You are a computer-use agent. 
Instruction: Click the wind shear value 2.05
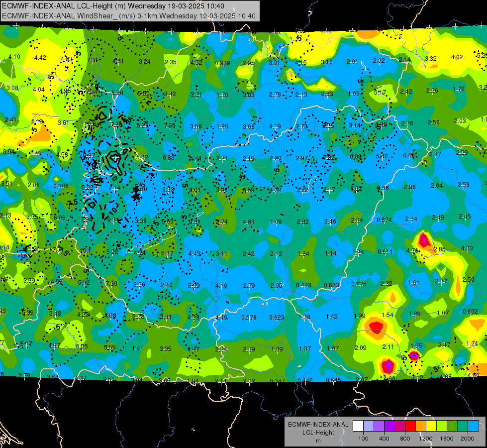point(276,285)
